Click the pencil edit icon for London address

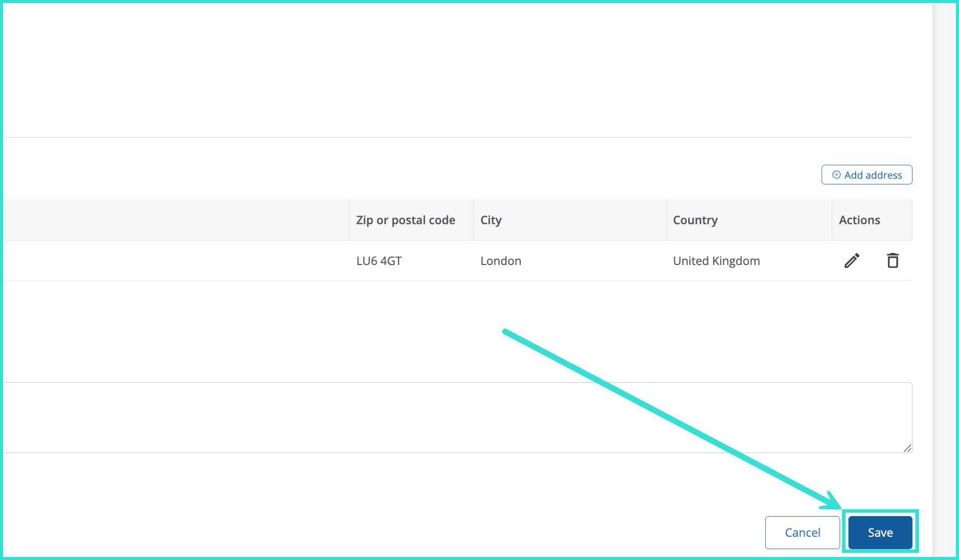point(852,261)
